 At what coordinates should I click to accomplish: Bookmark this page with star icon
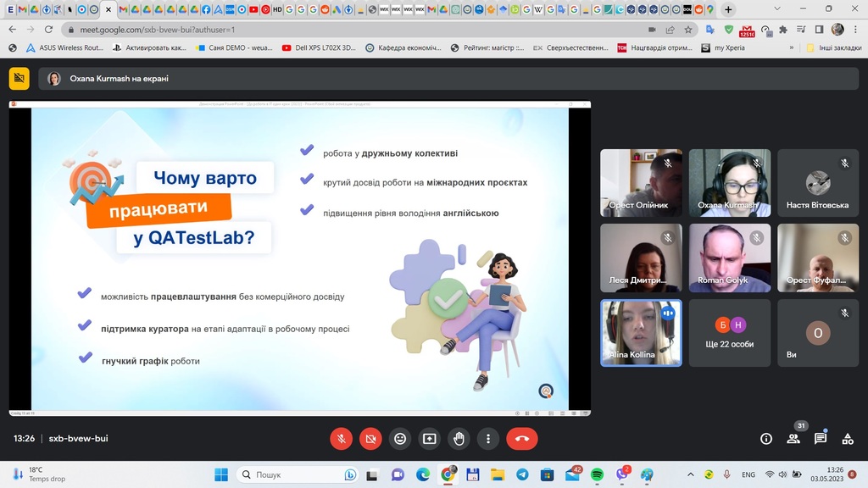pyautogui.click(x=688, y=29)
